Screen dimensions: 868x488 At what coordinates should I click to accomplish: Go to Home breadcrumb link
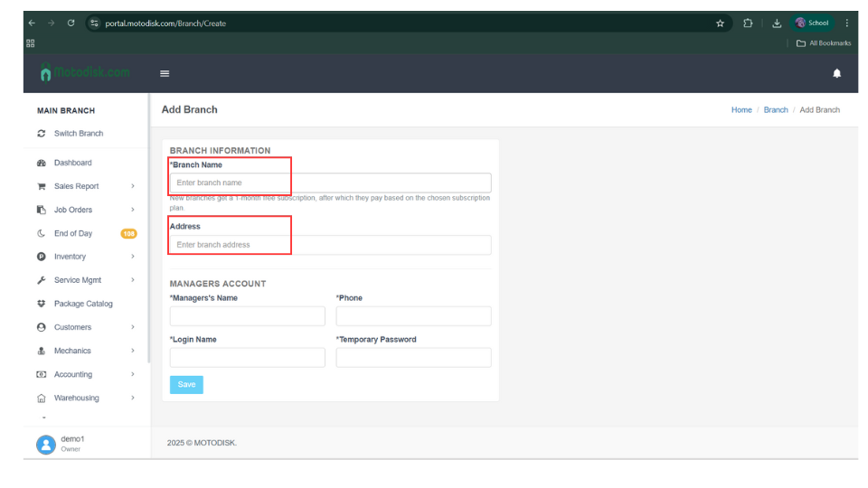(741, 110)
